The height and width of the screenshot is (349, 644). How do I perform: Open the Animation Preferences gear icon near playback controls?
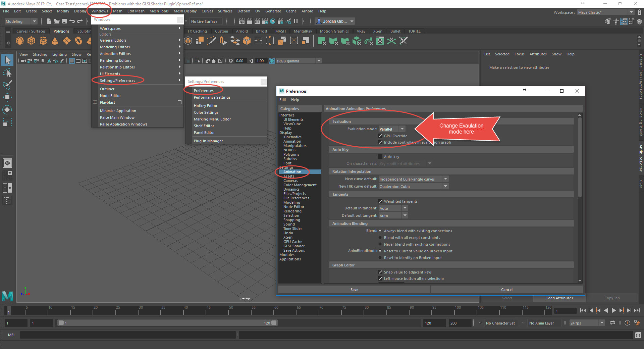coord(637,323)
